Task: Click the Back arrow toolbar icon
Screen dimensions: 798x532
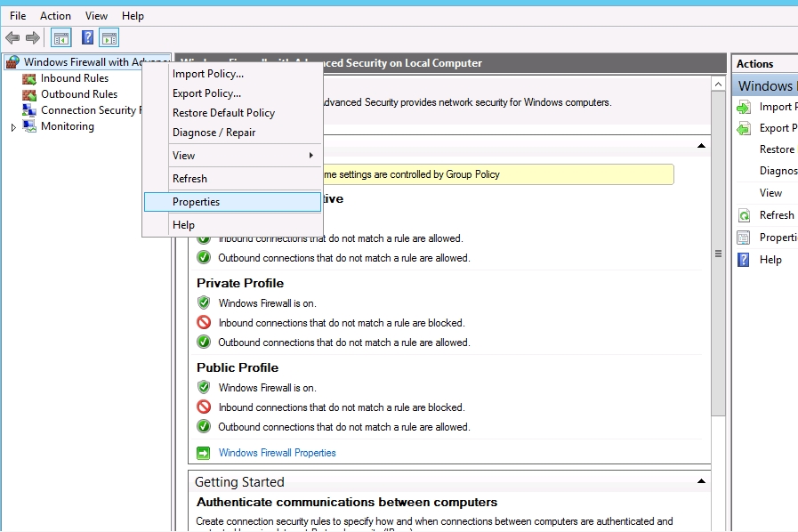Action: (x=12, y=37)
